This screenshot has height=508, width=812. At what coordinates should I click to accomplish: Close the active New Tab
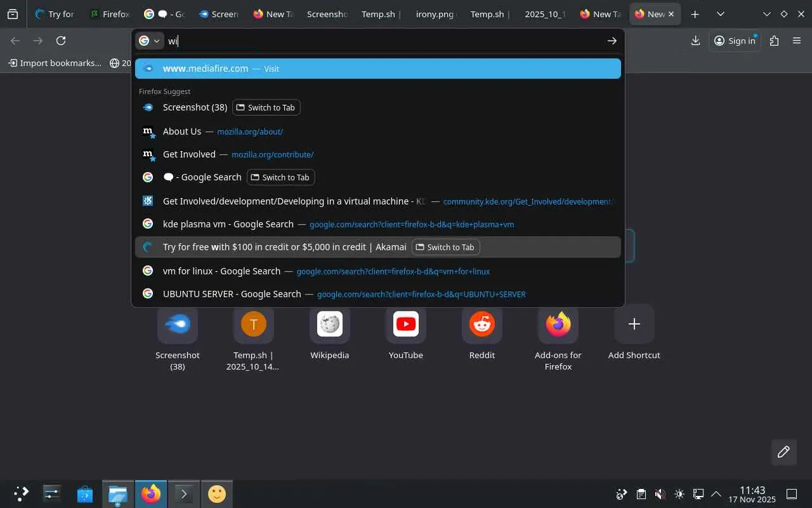671,14
